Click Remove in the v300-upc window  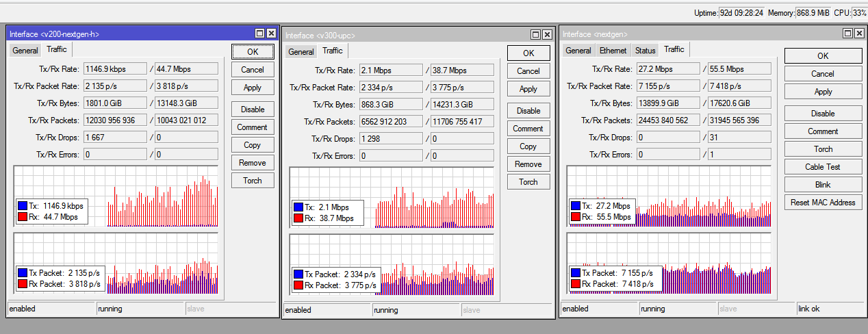click(528, 164)
